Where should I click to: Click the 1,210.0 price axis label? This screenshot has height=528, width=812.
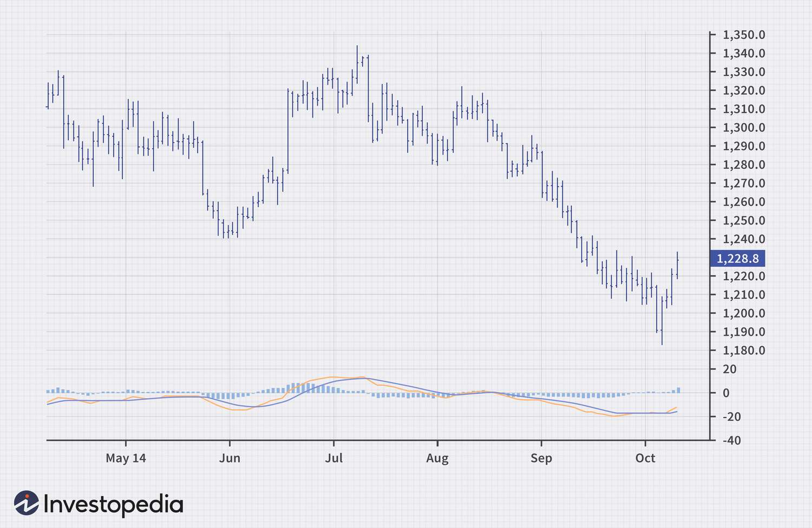click(x=744, y=295)
